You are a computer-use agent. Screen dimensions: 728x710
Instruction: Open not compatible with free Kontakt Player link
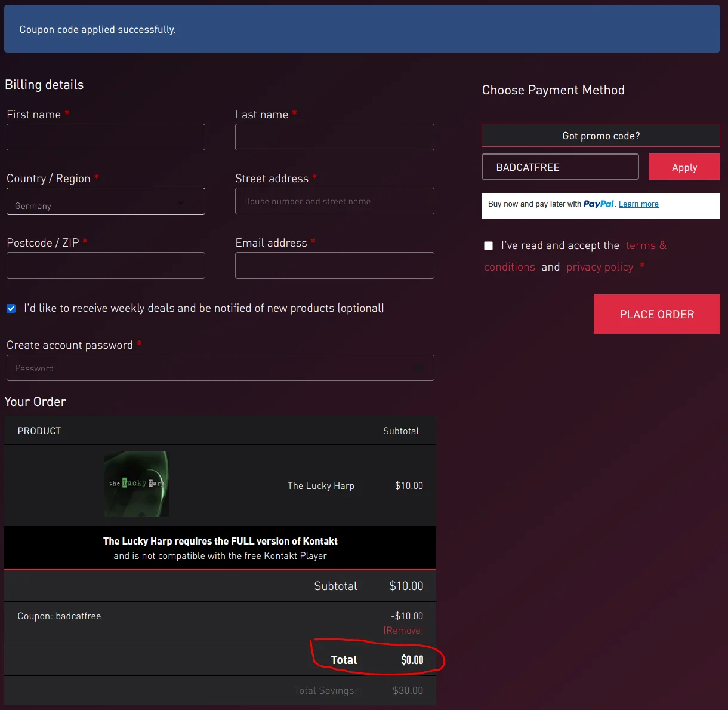(235, 556)
